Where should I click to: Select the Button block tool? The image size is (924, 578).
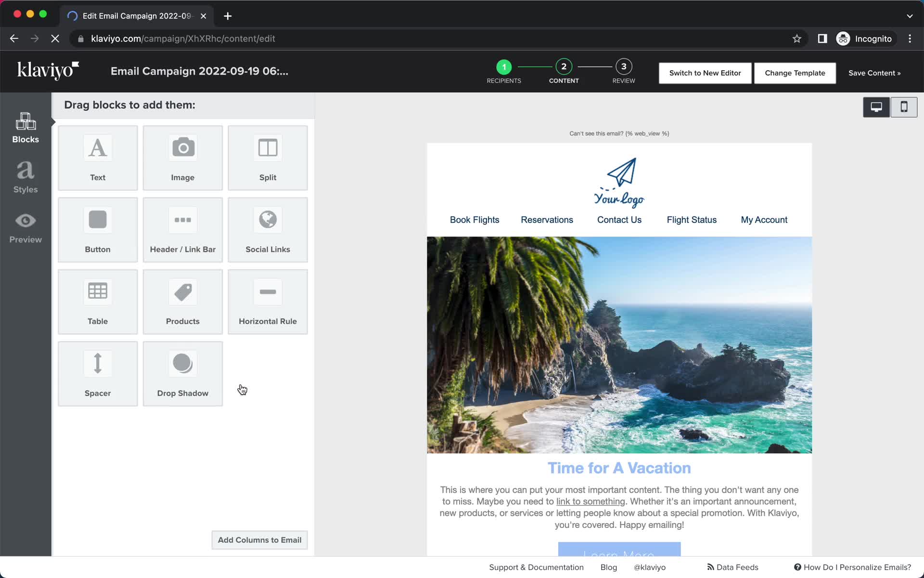[x=97, y=230]
